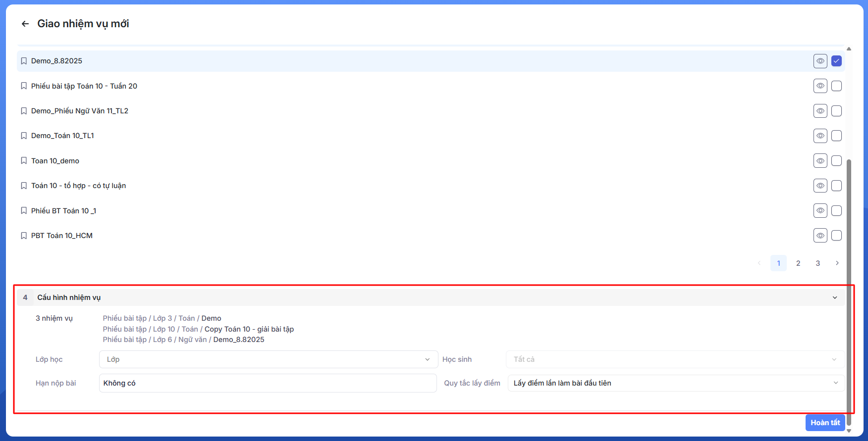Image resolution: width=868 pixels, height=441 pixels.
Task: Click eye icon for Demo_Phiếu Ngữ Văn 11_TL2
Action: (x=820, y=111)
